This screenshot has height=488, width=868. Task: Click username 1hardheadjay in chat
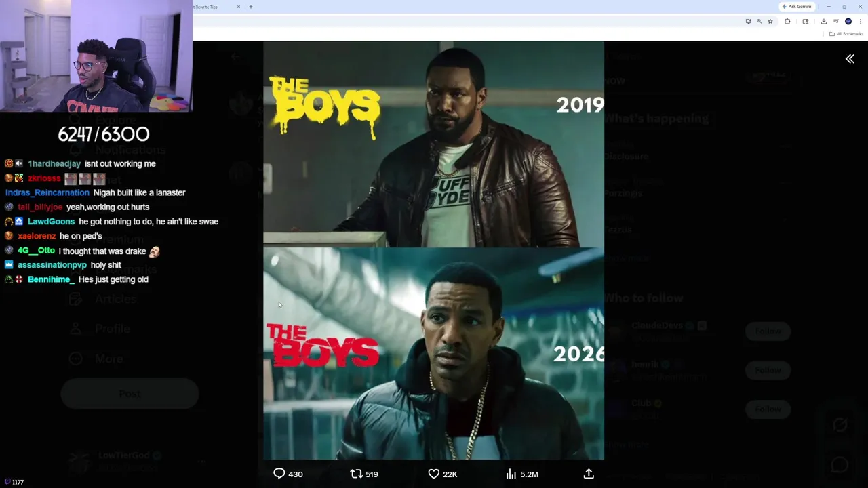[x=54, y=163]
